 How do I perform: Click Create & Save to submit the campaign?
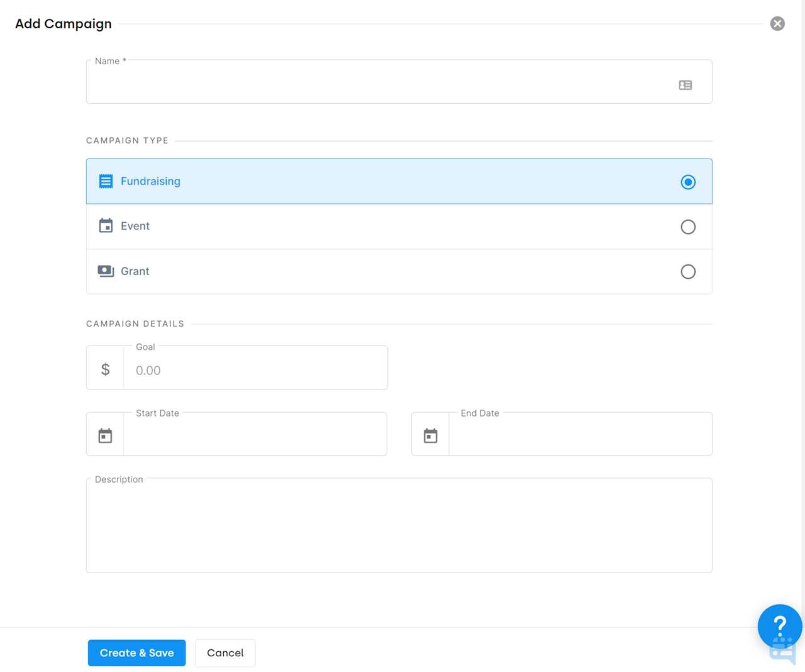[x=136, y=652]
